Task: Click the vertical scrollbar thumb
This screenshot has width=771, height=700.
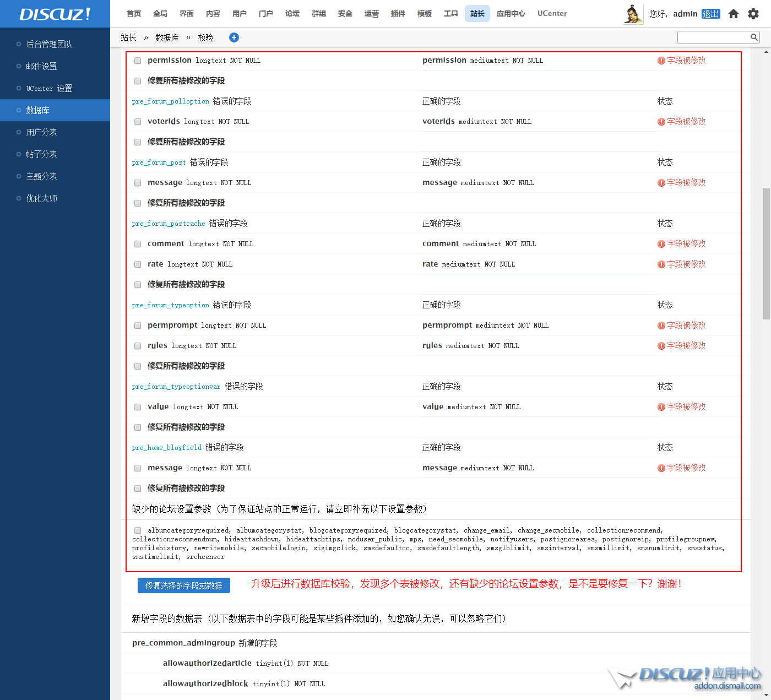Action: click(x=766, y=253)
